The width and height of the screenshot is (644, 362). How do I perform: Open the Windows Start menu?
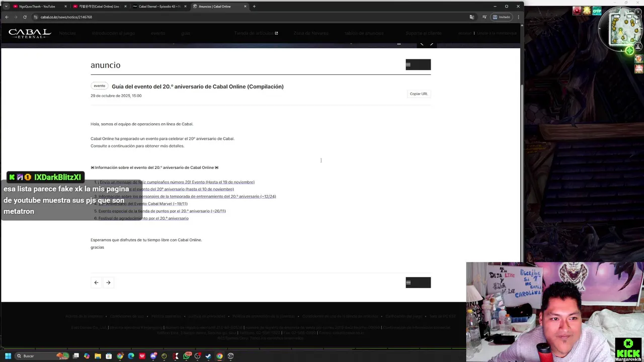tap(8, 356)
